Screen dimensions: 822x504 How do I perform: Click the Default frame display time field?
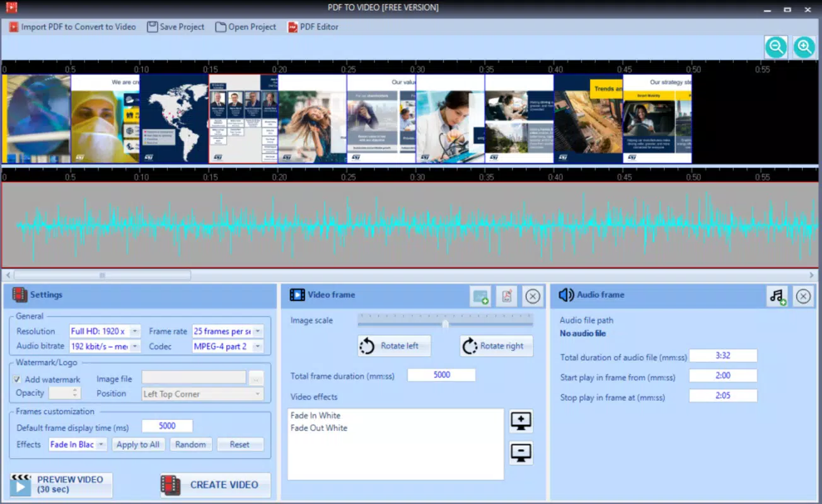point(167,427)
